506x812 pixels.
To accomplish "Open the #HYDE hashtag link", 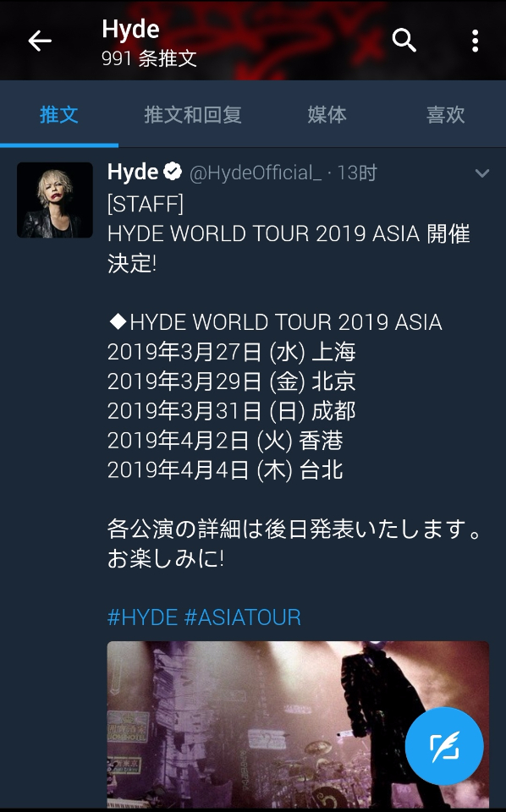I will click(142, 617).
